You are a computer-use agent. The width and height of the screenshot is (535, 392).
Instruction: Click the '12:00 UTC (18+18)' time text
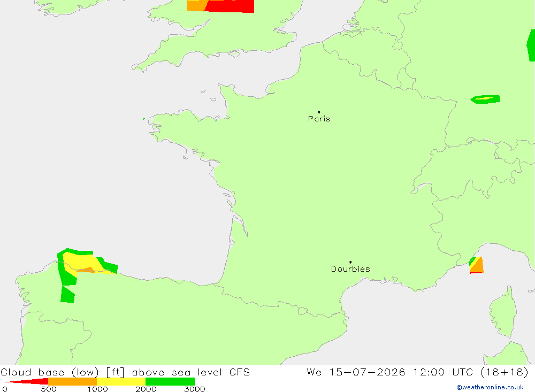470,372
